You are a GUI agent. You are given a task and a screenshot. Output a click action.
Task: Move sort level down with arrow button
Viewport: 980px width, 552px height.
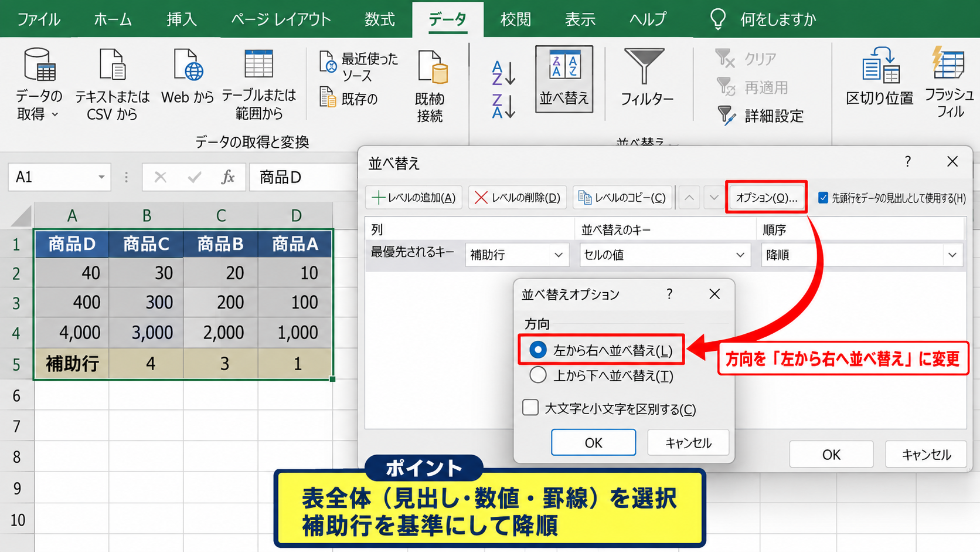click(x=713, y=198)
